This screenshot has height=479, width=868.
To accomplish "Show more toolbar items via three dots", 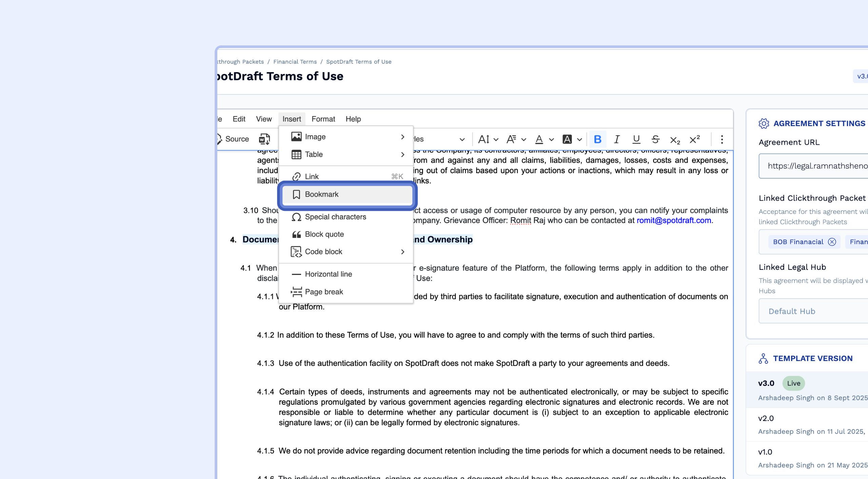I will point(722,139).
